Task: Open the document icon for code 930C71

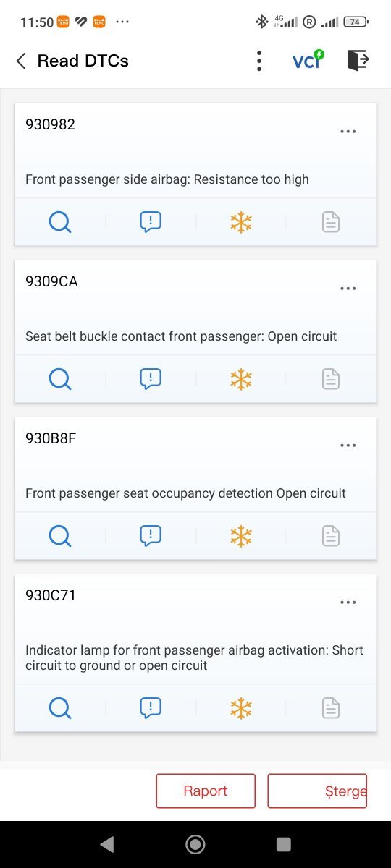Action: tap(331, 708)
